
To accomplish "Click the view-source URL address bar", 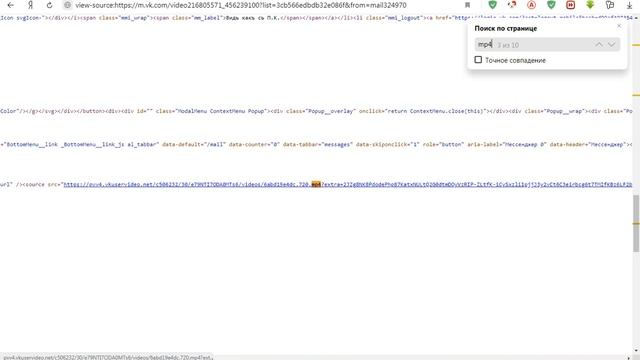I will tap(241, 5).
